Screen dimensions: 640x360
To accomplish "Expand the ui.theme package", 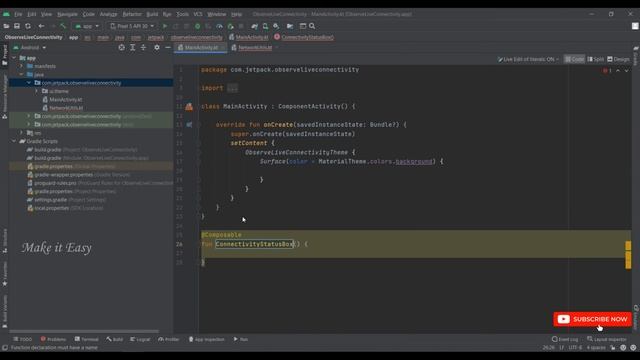I will pos(36,91).
